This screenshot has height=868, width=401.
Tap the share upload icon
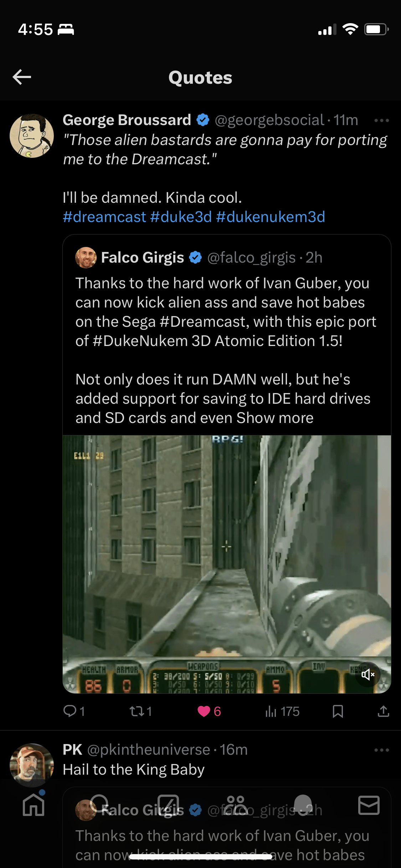(384, 711)
